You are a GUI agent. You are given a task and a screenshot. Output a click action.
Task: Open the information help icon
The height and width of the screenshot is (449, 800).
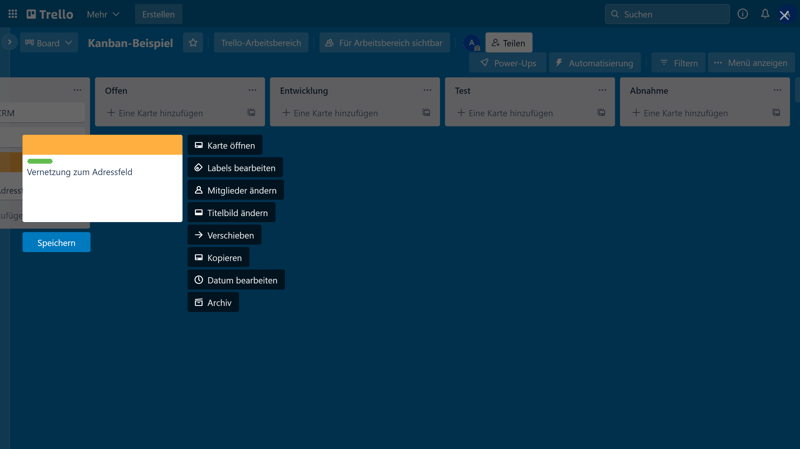[x=742, y=14]
